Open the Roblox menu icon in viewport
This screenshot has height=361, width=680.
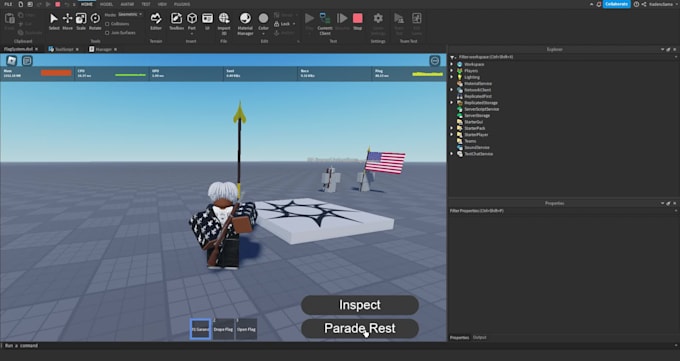[x=12, y=61]
